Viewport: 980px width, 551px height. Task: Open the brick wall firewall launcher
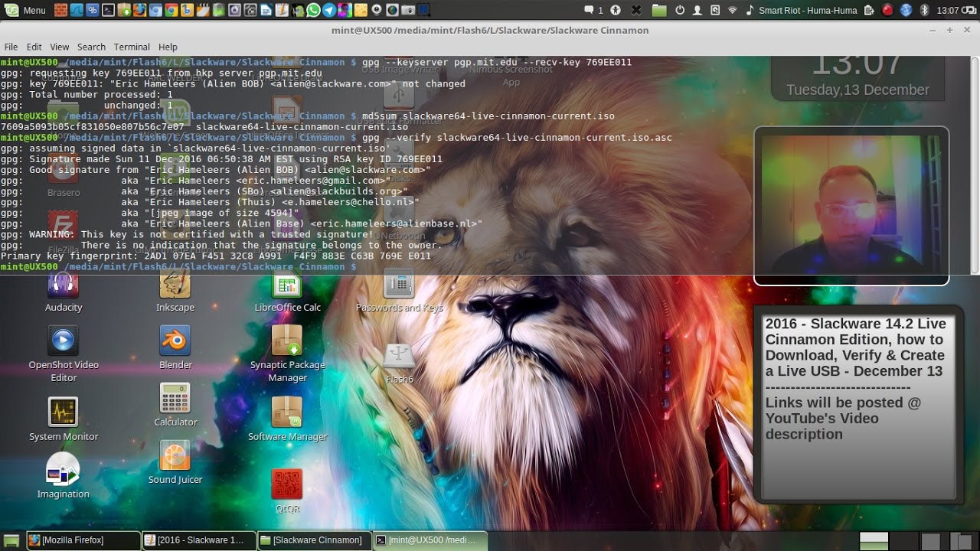click(60, 10)
